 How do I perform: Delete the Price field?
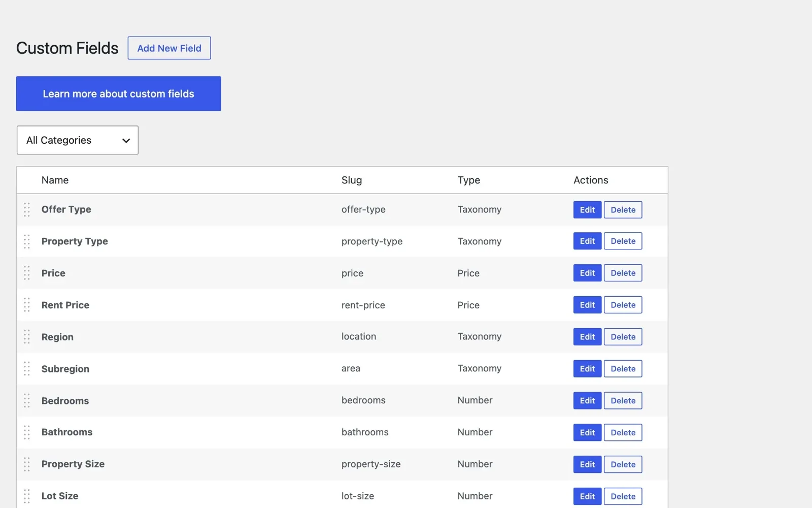[x=623, y=273]
